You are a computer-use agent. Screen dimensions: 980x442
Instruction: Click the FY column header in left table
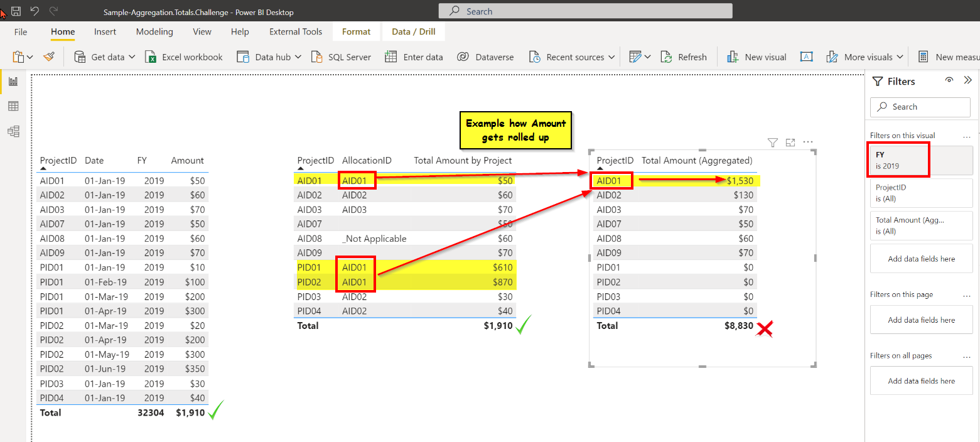click(142, 161)
